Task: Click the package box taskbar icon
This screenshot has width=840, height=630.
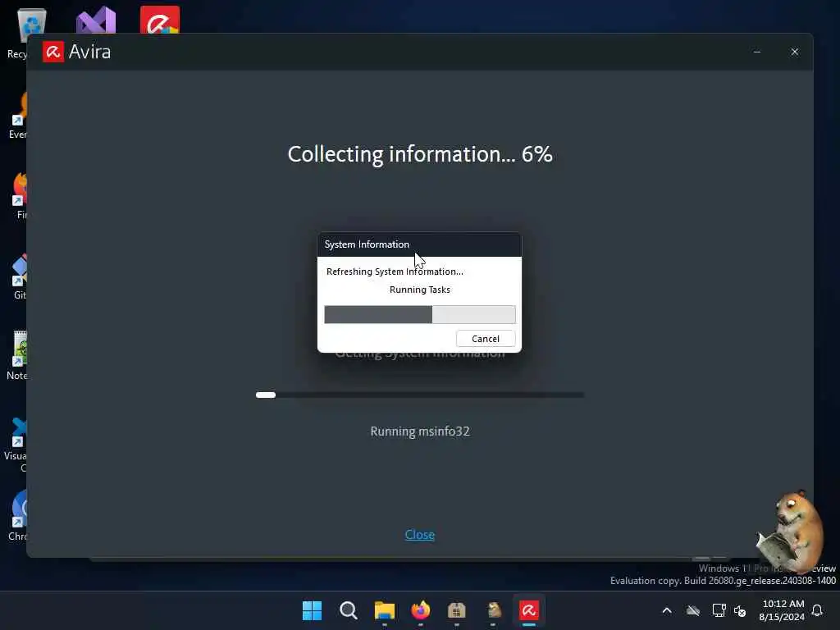Action: (456, 610)
